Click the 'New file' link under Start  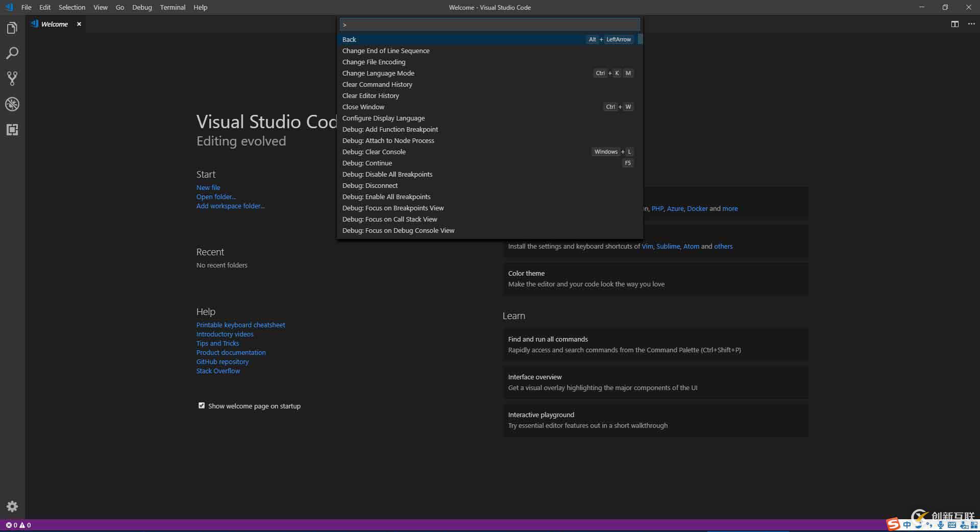tap(208, 187)
